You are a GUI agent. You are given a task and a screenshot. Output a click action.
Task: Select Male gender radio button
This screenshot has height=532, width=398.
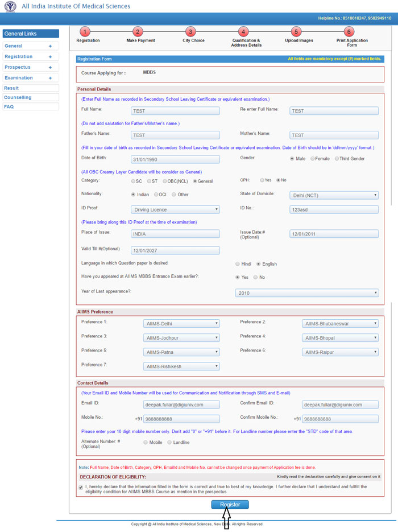pyautogui.click(x=292, y=158)
